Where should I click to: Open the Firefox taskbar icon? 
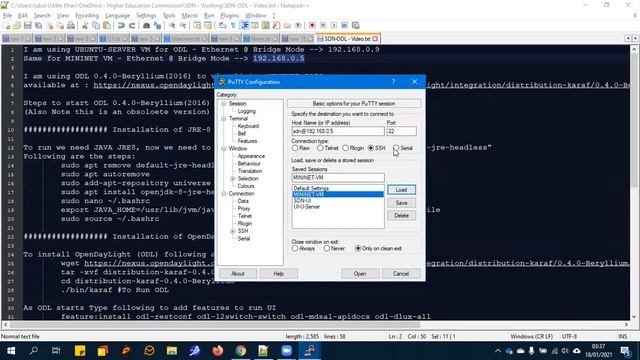point(218,351)
